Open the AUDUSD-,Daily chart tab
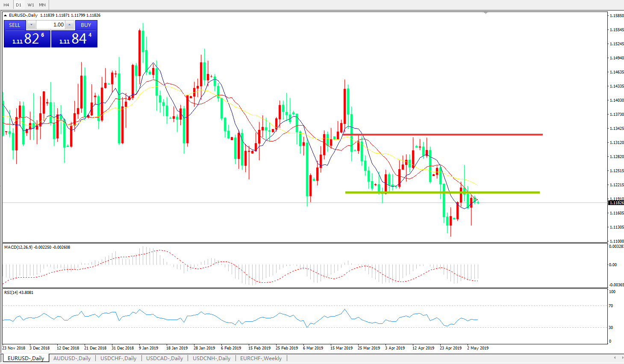Screen dimensions: 624x364 click(72, 358)
